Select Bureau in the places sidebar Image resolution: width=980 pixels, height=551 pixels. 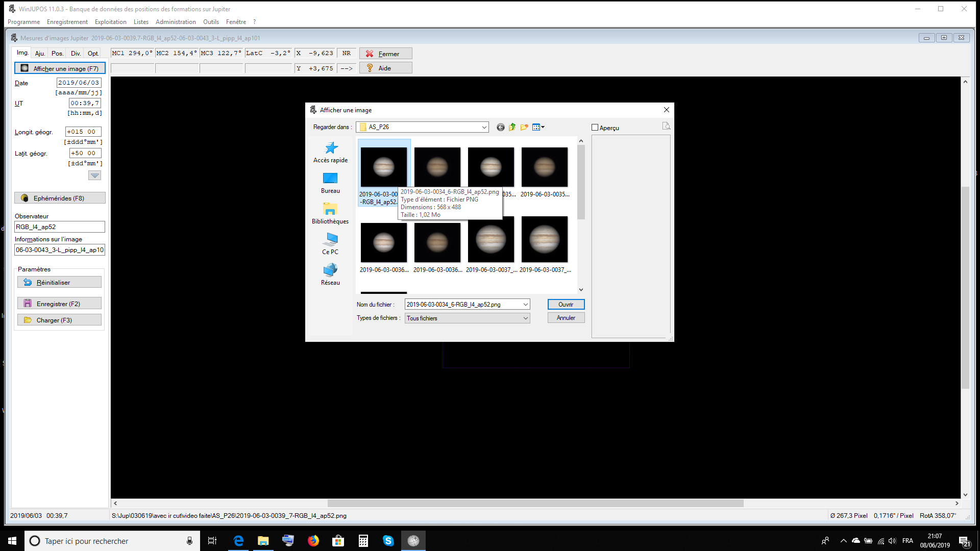(330, 183)
